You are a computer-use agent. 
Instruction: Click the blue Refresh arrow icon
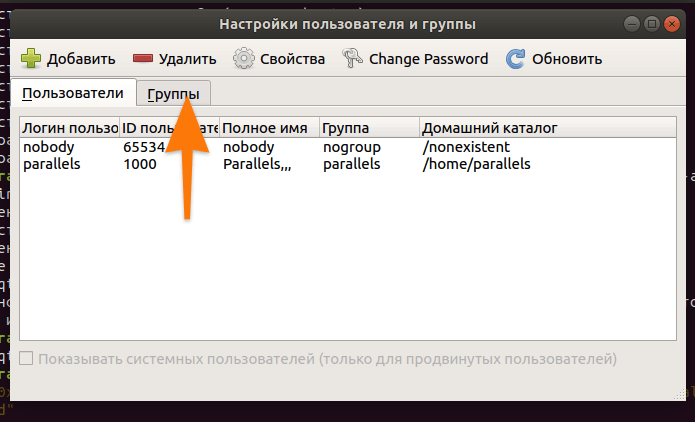(x=516, y=59)
